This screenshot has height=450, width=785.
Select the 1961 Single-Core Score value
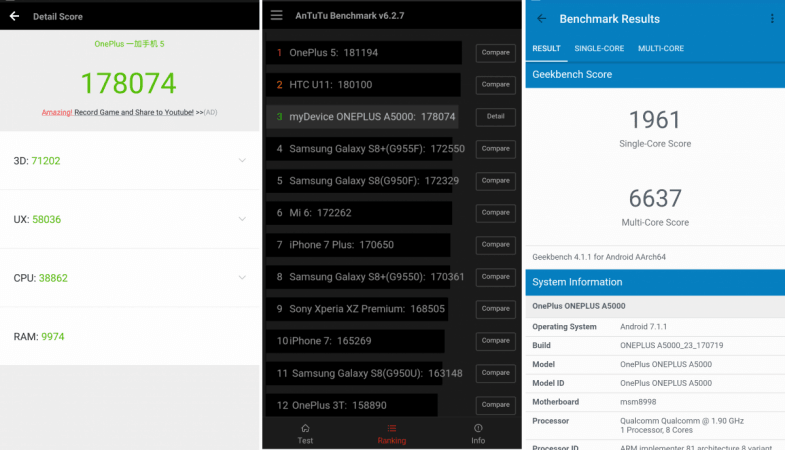pyautogui.click(x=655, y=120)
